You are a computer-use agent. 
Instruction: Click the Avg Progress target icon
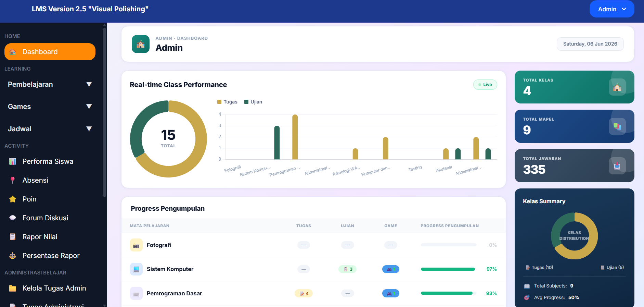click(527, 297)
